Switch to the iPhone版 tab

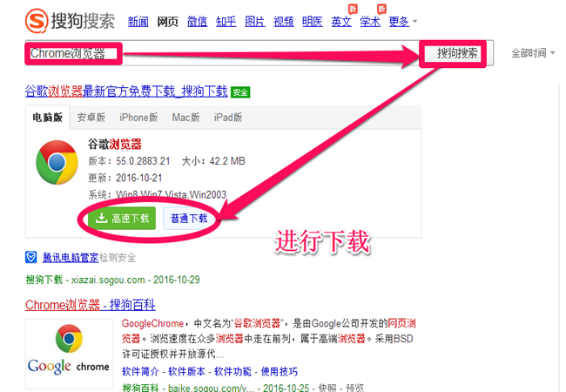click(x=138, y=118)
